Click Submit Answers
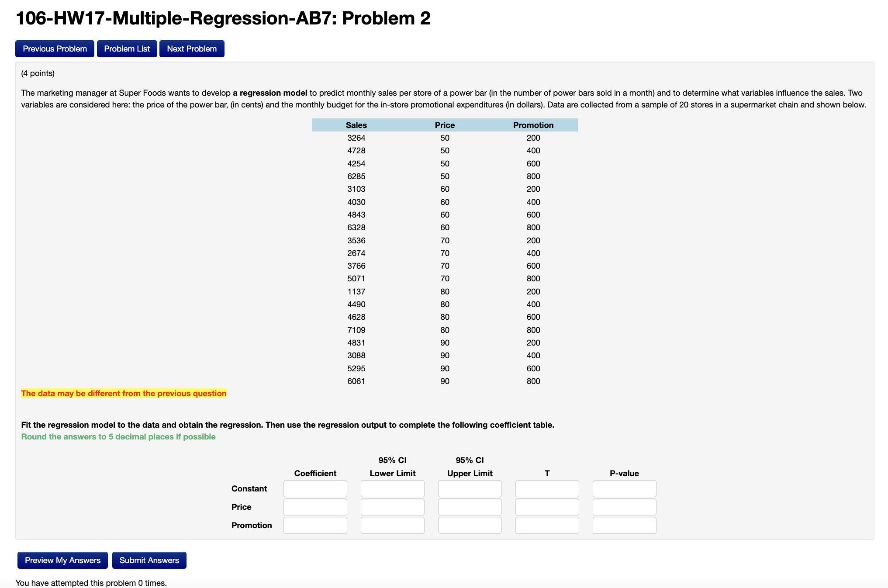Screen dimensions: 888x588 pyautogui.click(x=149, y=560)
